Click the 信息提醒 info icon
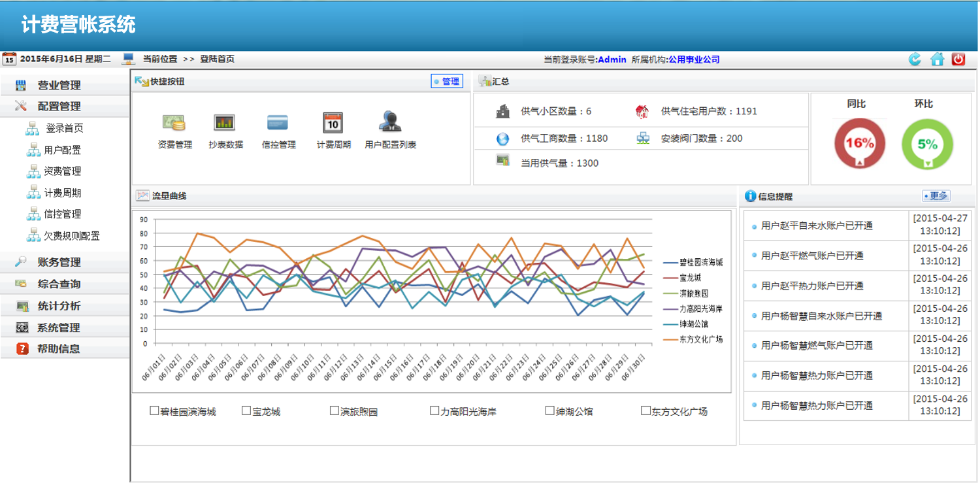The image size is (980, 485). (x=751, y=196)
